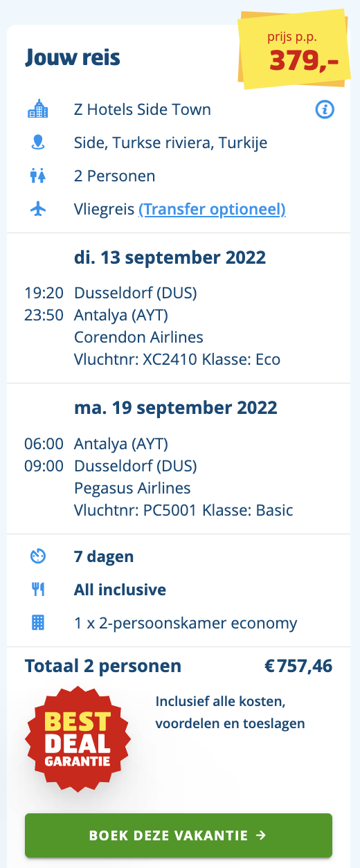Screen dimensions: 360x868
Task: Click the yellow prijs p.p. price tag
Action: 292,50
